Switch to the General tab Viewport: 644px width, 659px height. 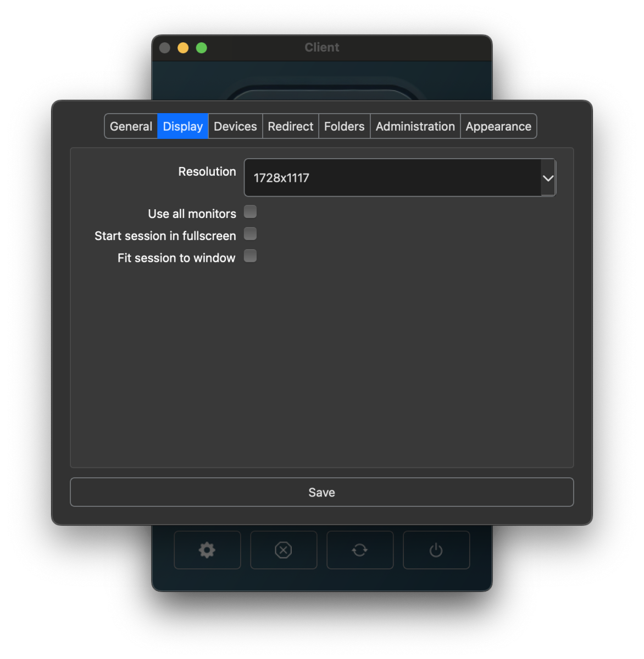click(x=131, y=126)
